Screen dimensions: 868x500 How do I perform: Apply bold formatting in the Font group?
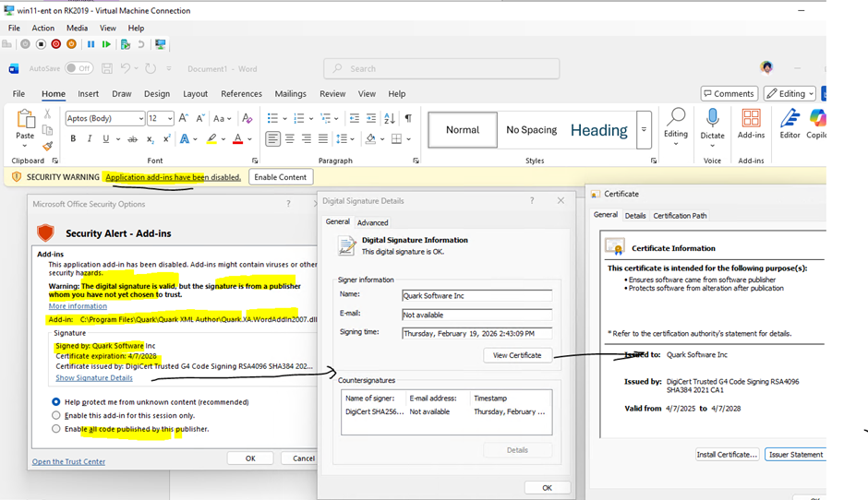coord(73,139)
